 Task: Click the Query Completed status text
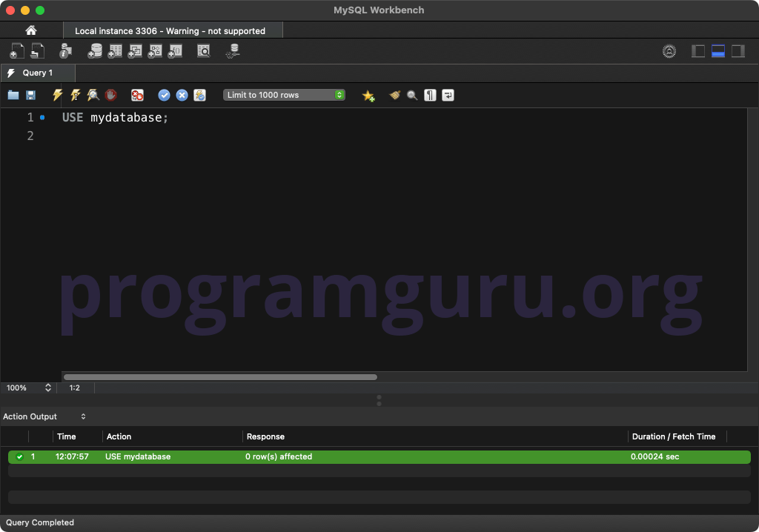click(x=40, y=522)
